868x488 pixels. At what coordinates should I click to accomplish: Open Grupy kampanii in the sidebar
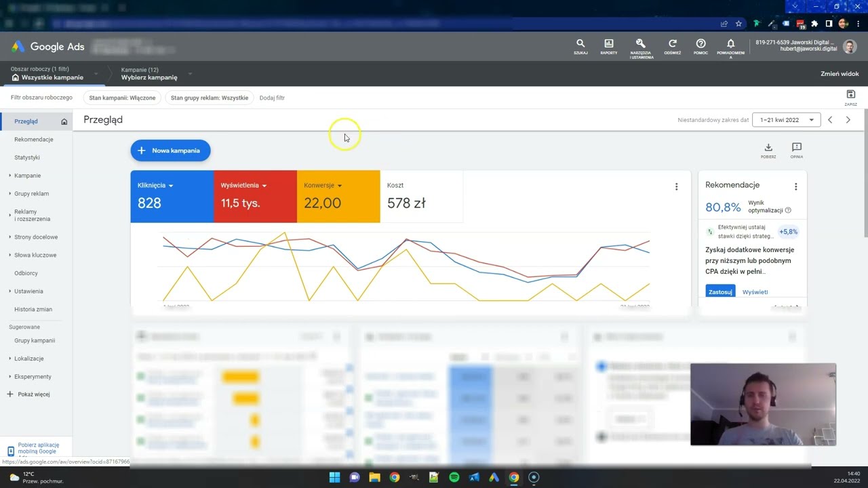tap(35, 341)
